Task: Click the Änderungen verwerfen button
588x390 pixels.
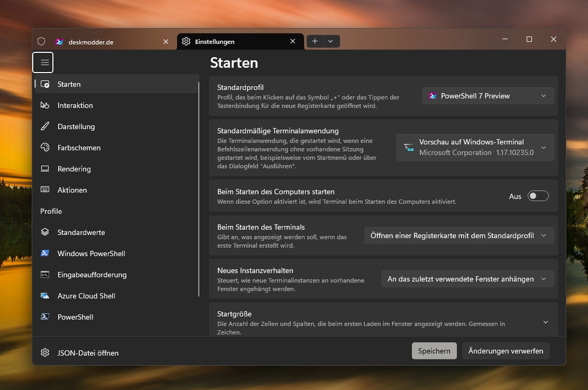Action: click(x=506, y=351)
